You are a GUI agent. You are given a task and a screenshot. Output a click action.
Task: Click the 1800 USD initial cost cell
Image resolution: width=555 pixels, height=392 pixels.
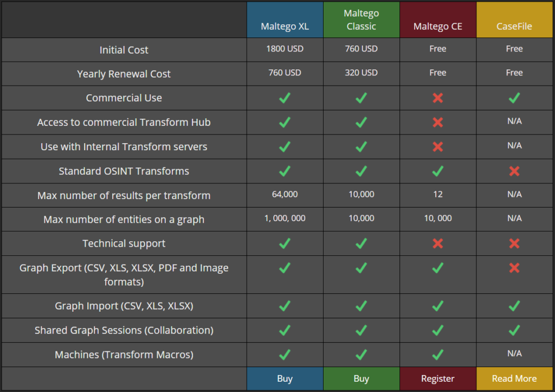point(285,49)
